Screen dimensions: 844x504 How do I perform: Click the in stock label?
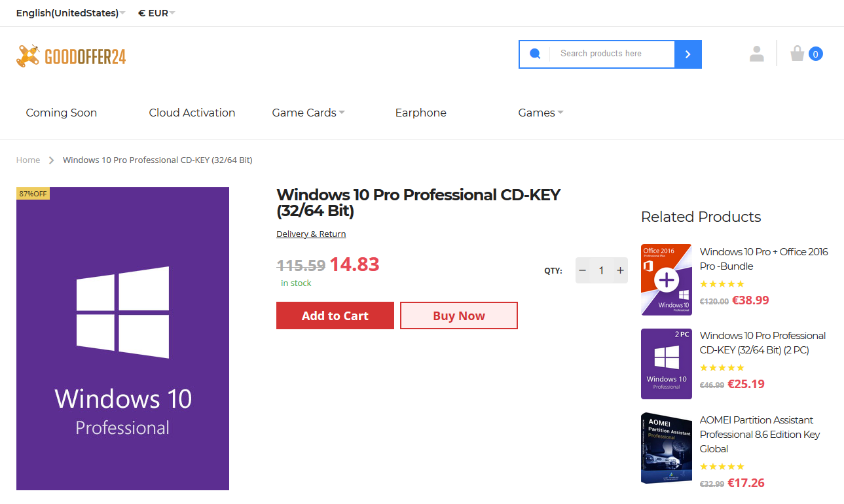pos(296,283)
